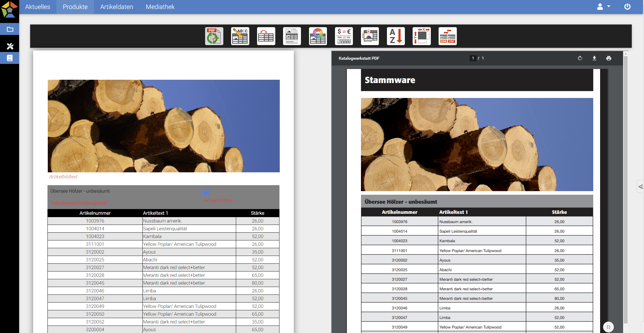Image resolution: width=644 pixels, height=333 pixels.
Task: Select the page layout template icon
Action: pos(292,36)
